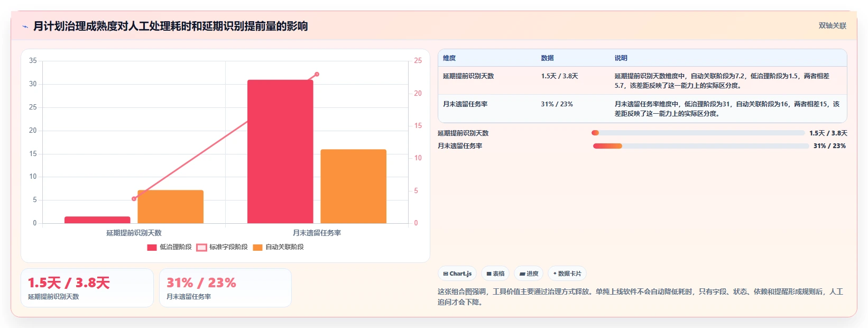868x328 pixels.
Task: Toggle the 标准字段阶段 legend swatch
Action: pyautogui.click(x=201, y=247)
